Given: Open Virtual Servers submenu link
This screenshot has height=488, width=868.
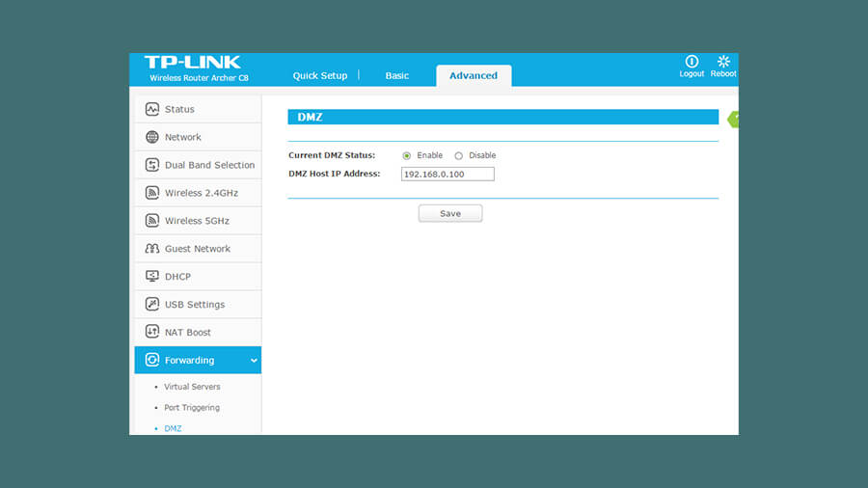Looking at the screenshot, I should [192, 387].
